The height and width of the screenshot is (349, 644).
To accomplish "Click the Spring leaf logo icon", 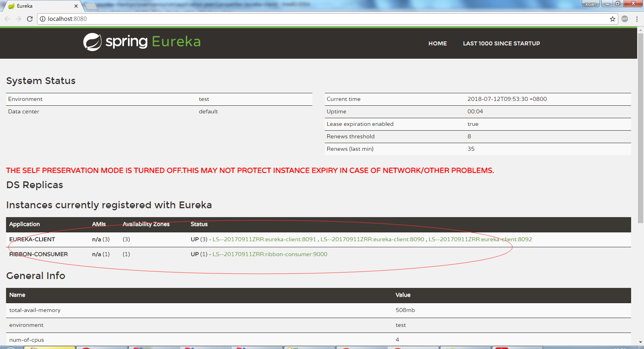I will pos(92,42).
